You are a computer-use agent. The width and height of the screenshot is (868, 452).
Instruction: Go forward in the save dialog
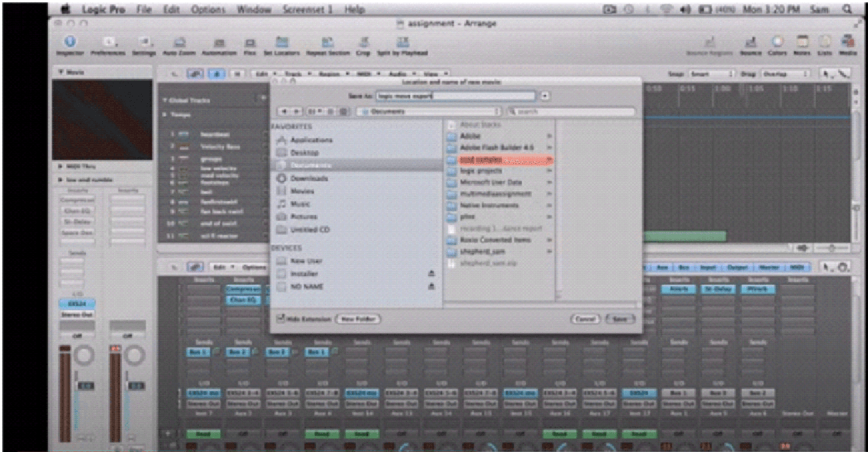[x=296, y=111]
